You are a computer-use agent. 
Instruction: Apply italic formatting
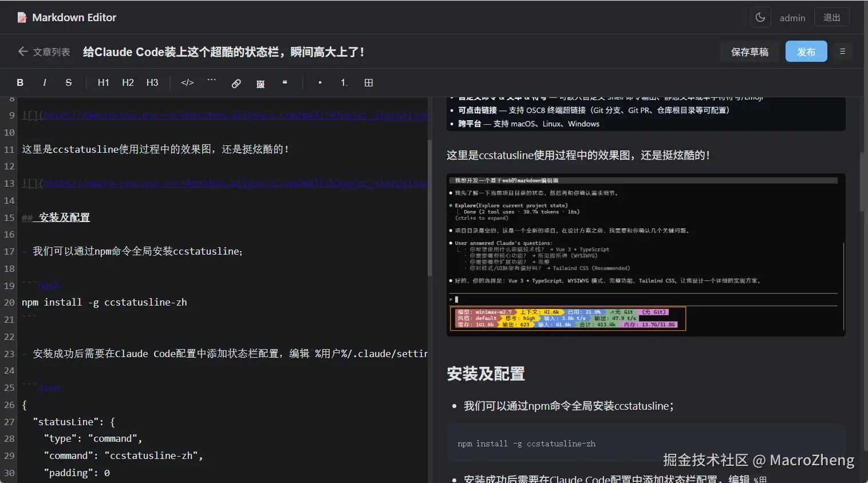click(x=45, y=82)
